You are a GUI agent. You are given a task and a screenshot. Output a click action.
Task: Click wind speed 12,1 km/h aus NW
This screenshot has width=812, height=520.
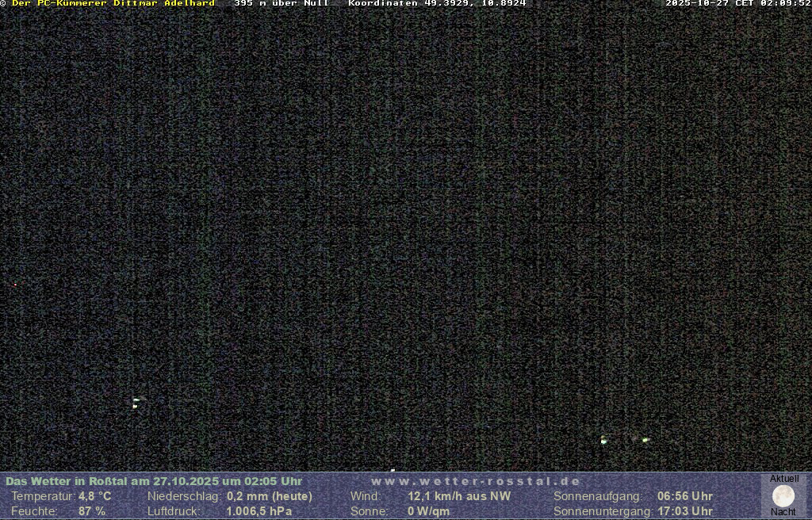(x=459, y=496)
